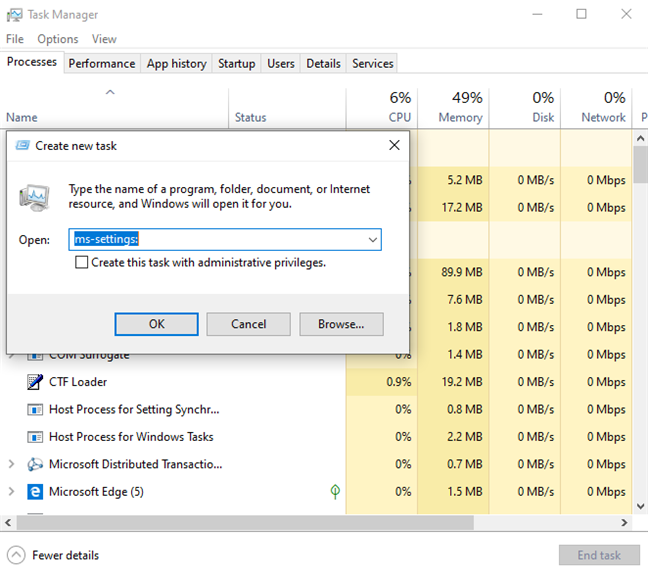Click the horizontal scrollbar in process list
648x578 pixels.
tap(300, 523)
